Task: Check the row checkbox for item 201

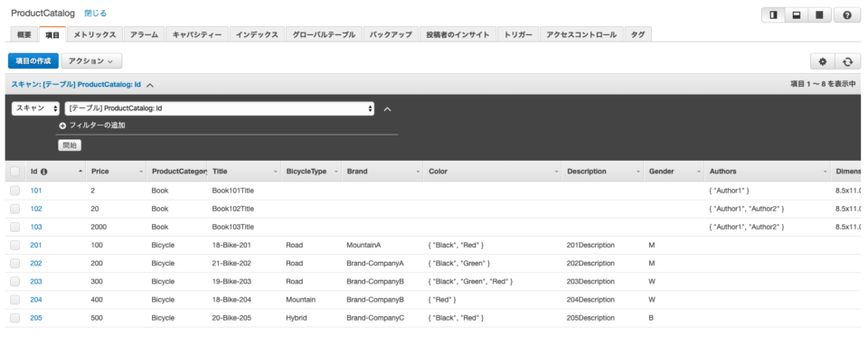Action: point(15,246)
